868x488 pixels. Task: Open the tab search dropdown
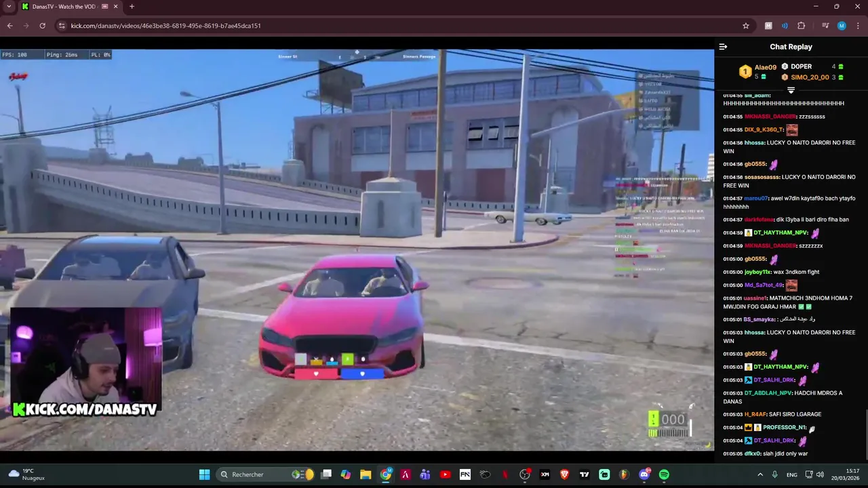[9, 7]
